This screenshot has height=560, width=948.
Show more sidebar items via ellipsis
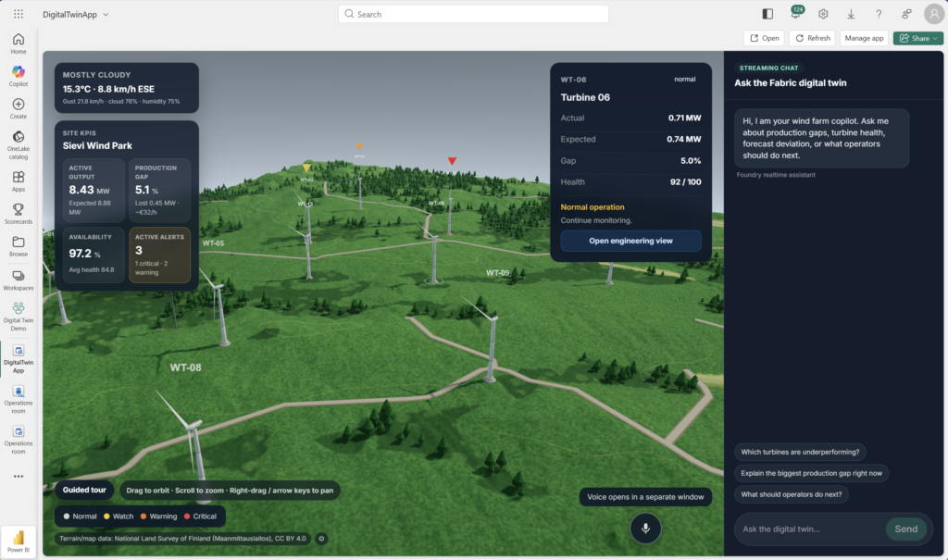[19, 477]
